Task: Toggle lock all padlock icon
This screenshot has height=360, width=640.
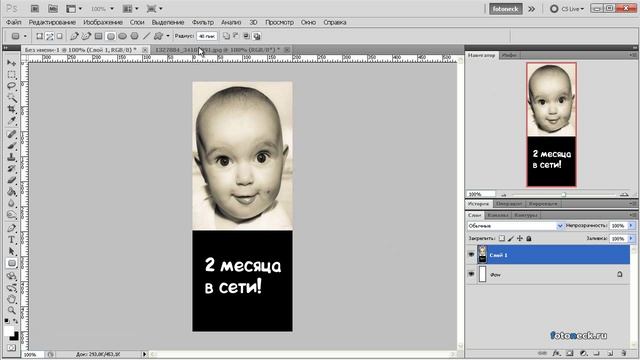Action: 529,238
